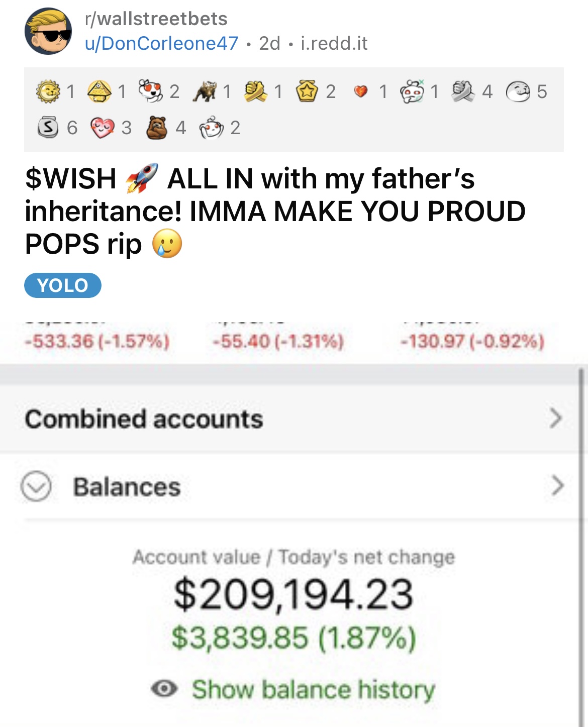This screenshot has width=588, height=727.
Task: Tap the gold arm wrestling award
Action: click(255, 91)
